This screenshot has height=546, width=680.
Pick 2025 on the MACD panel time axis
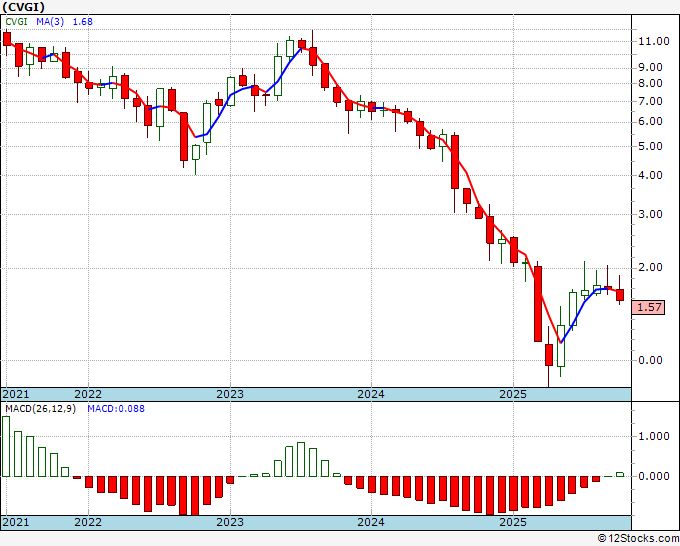tap(513, 522)
